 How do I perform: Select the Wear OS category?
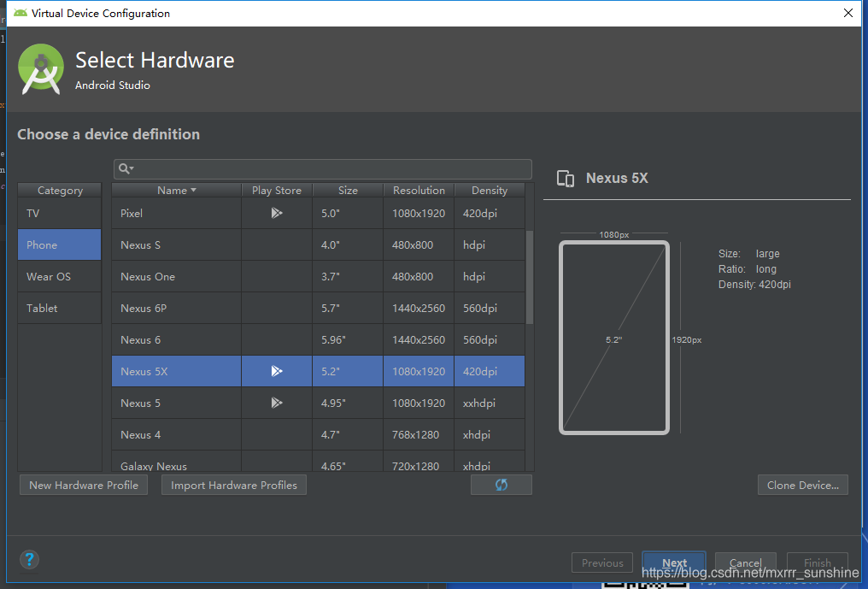[x=59, y=276]
